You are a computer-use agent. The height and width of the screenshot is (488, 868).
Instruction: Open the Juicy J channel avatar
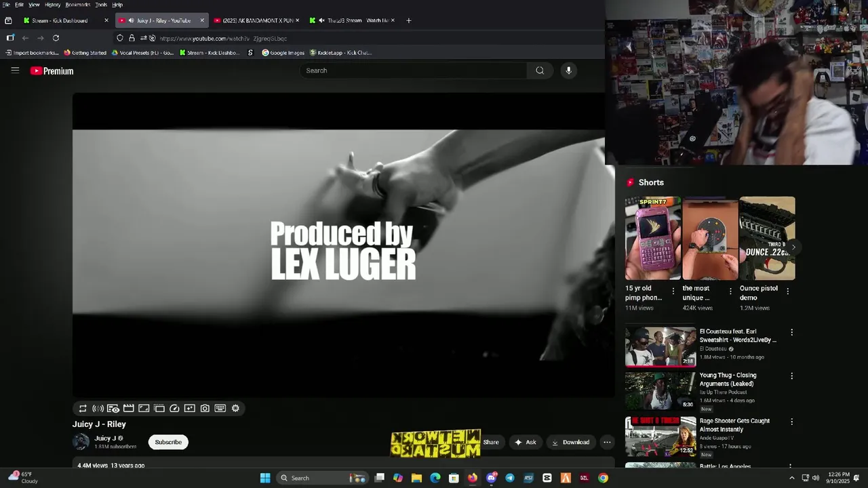click(81, 442)
